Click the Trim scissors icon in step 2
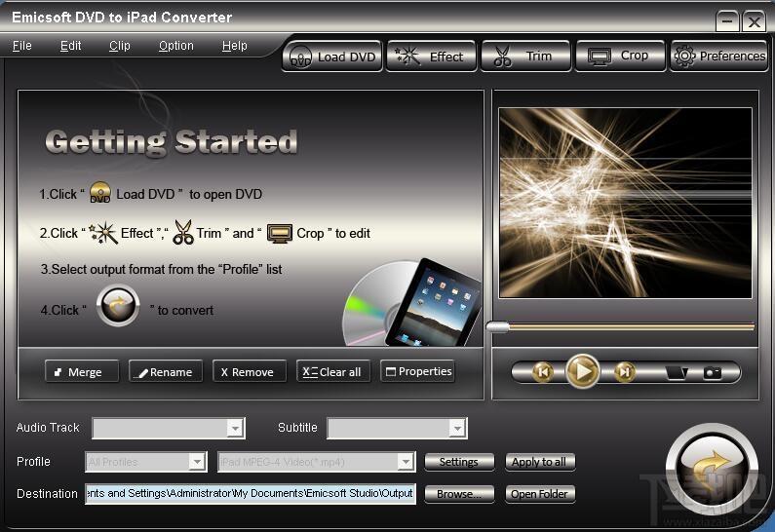 click(183, 233)
